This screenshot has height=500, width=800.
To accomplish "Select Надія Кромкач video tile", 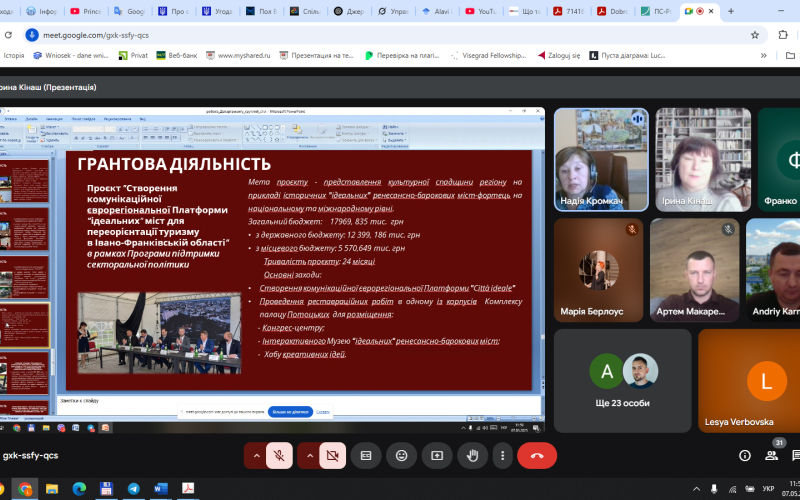I will (x=601, y=160).
